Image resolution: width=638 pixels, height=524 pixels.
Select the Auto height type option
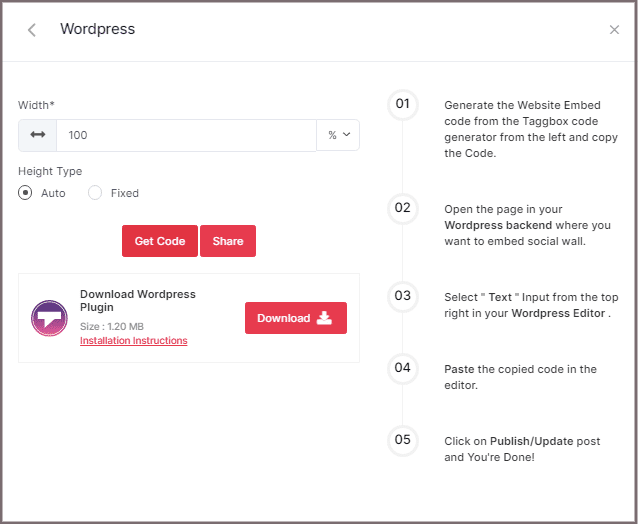(25, 193)
